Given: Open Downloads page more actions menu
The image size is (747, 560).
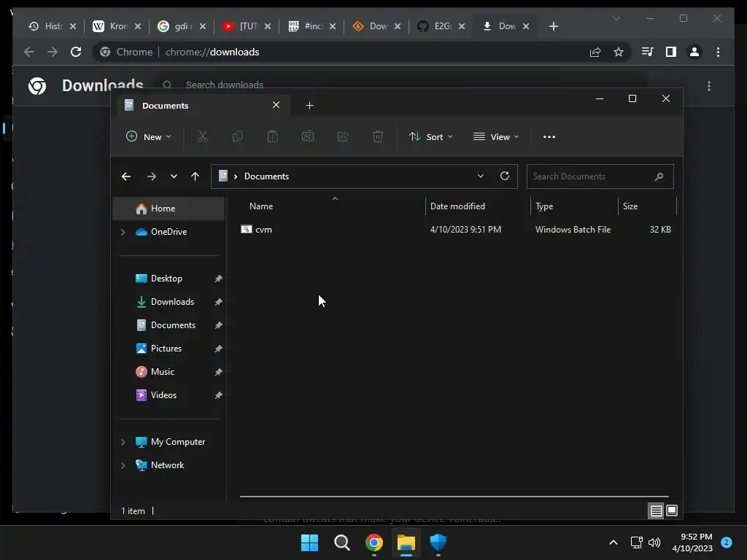Looking at the screenshot, I should 709,86.
